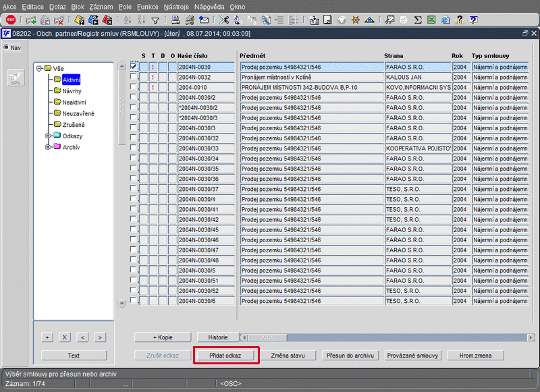
Task: Uncheck the checkbox for row 2004N-0030
Action: point(133,66)
